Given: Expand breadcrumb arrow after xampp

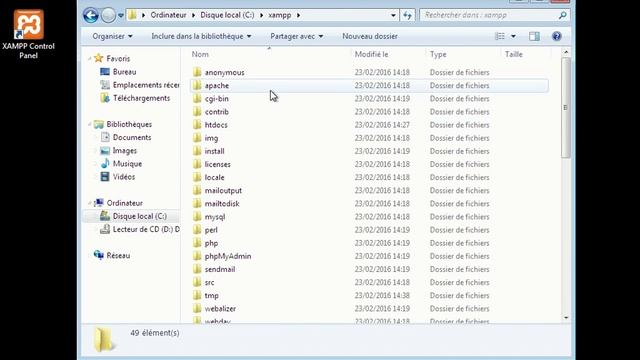Looking at the screenshot, I should [x=298, y=15].
